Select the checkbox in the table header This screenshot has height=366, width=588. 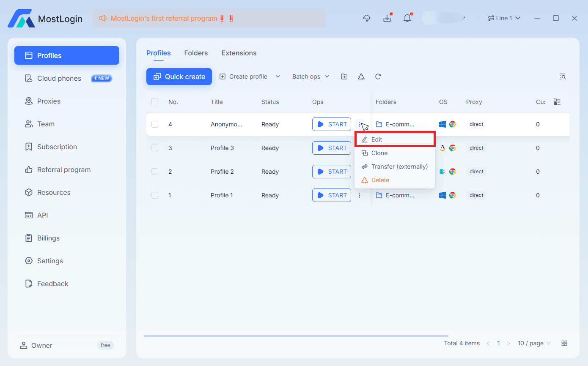click(155, 102)
